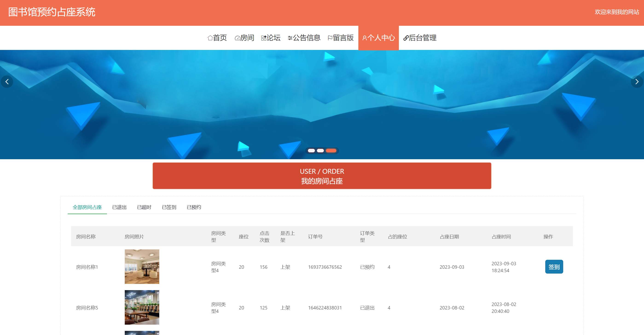Click the 已退出 order type cell in 房间名称5 row
Viewport: 644px width, 335px height.
(x=367, y=308)
